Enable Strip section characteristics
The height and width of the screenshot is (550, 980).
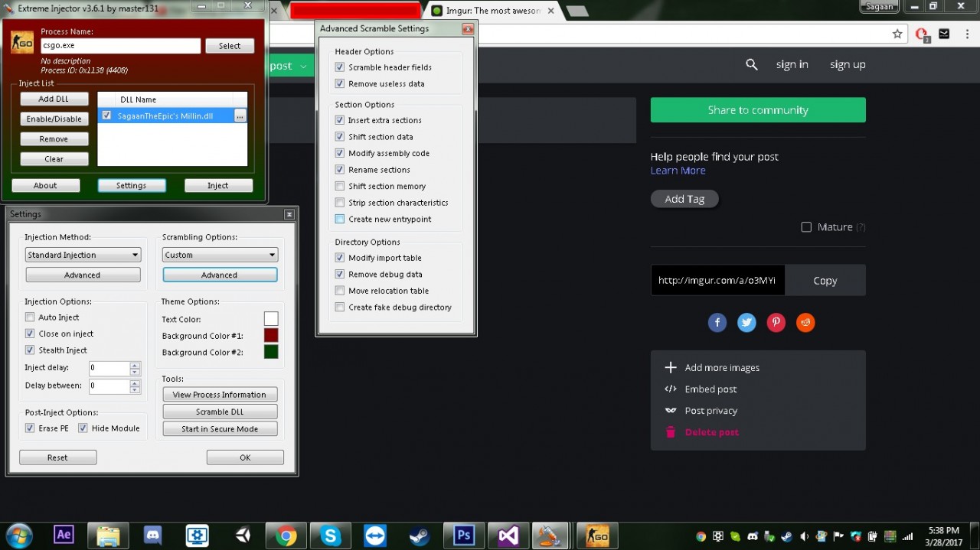click(x=340, y=203)
